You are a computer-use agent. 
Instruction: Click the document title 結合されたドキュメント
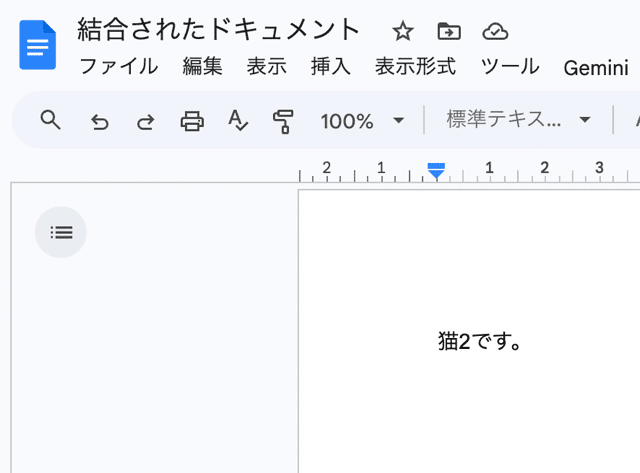click(218, 30)
